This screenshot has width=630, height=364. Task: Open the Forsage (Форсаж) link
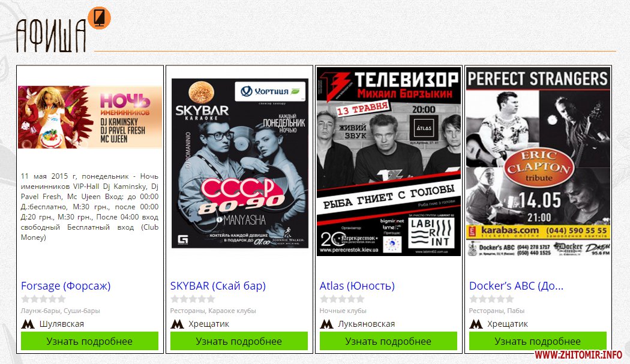[65, 285]
